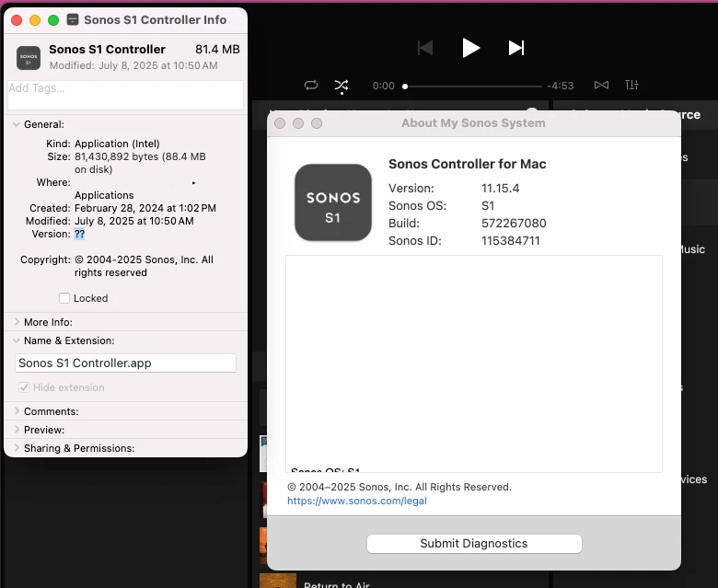Screen dimensions: 718x588
Task: Click the About My Sonos System title
Action: (473, 123)
